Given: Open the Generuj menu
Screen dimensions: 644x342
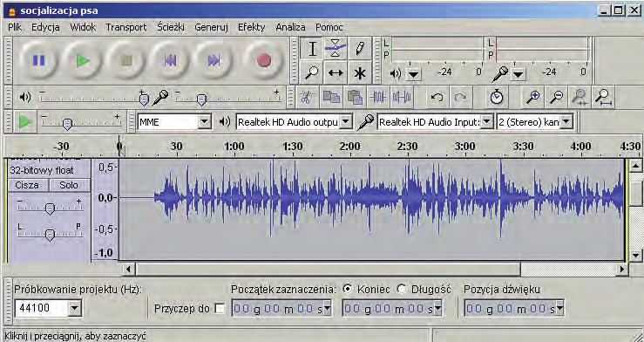Looking at the screenshot, I should tap(211, 27).
